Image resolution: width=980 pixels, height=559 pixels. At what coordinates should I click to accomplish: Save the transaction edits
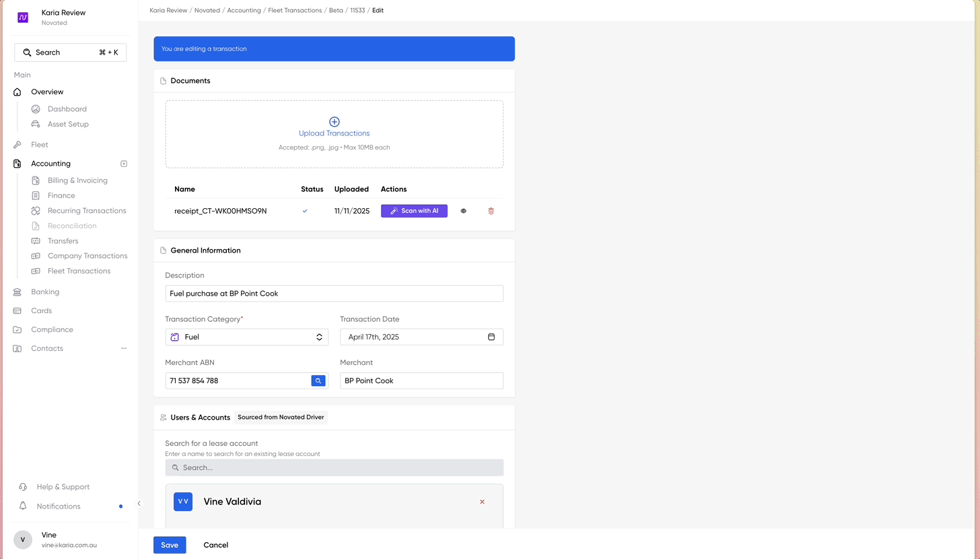[x=170, y=545]
